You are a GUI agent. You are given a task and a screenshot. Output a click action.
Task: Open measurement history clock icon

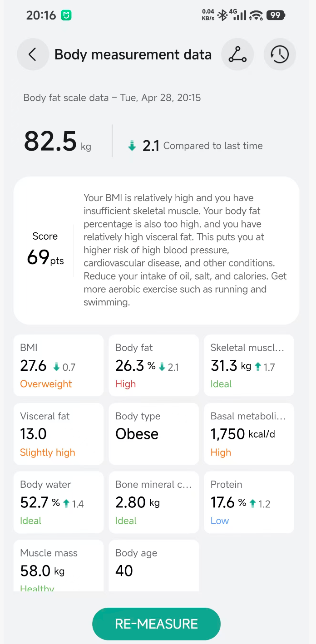click(x=280, y=54)
